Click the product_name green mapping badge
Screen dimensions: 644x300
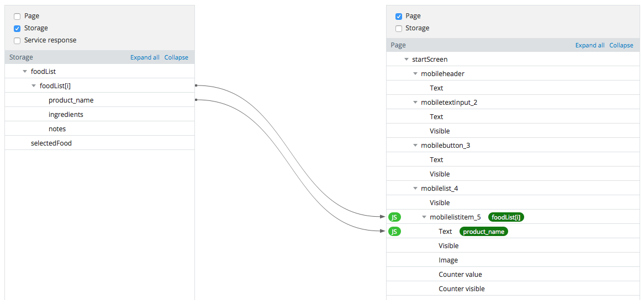(484, 232)
